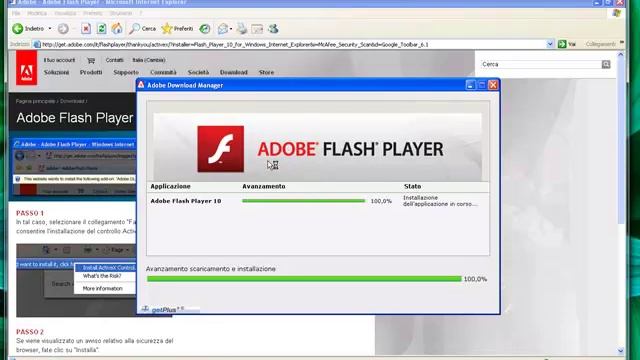Open Il tuo account link
This screenshot has width=640, height=360.
(x=59, y=60)
